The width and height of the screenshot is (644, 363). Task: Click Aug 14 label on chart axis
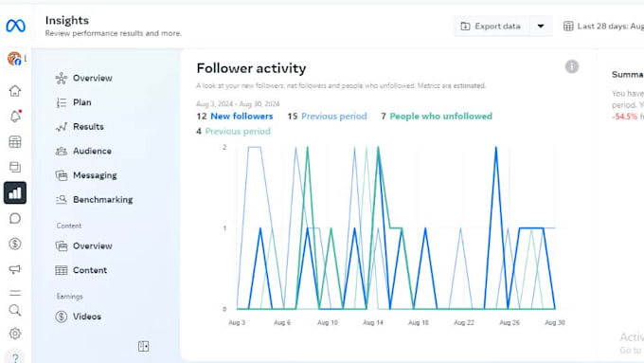[373, 322]
